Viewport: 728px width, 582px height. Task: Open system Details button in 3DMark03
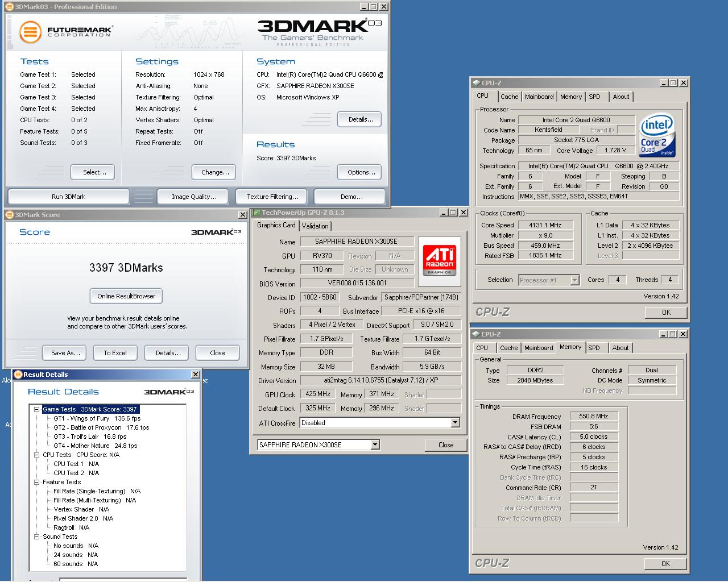coord(359,119)
